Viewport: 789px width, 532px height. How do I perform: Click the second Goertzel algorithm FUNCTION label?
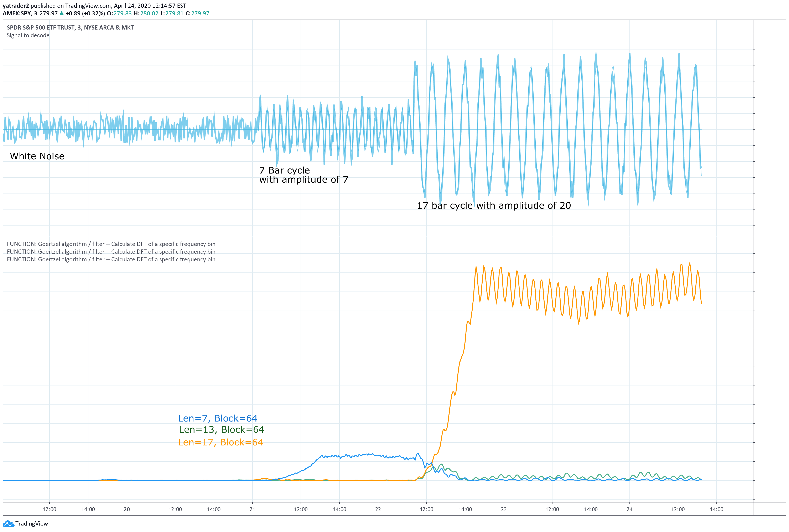pyautogui.click(x=111, y=251)
